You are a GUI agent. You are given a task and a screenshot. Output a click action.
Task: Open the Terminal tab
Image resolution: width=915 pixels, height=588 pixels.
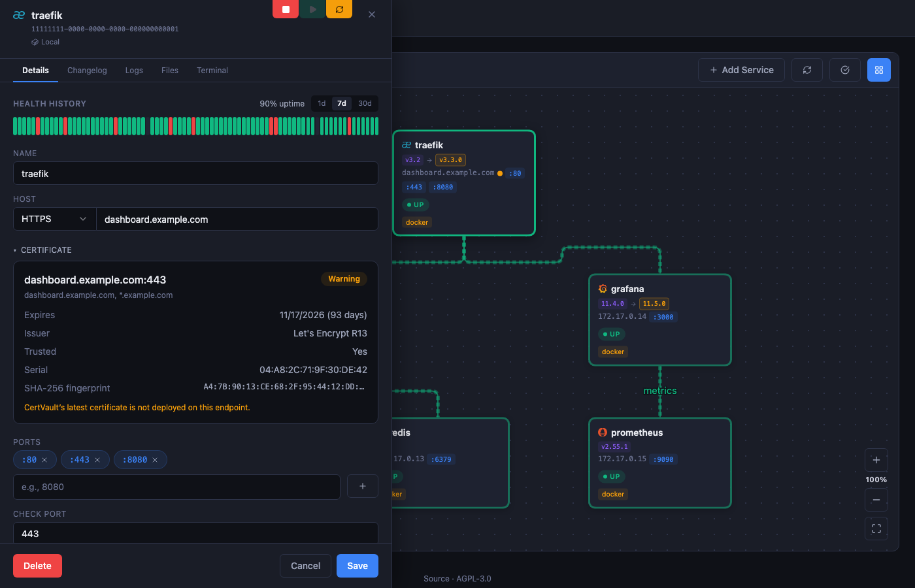pos(212,71)
